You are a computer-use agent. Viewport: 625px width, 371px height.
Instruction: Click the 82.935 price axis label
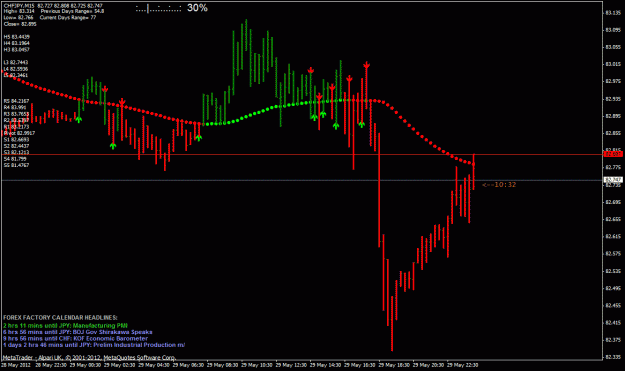(613, 99)
